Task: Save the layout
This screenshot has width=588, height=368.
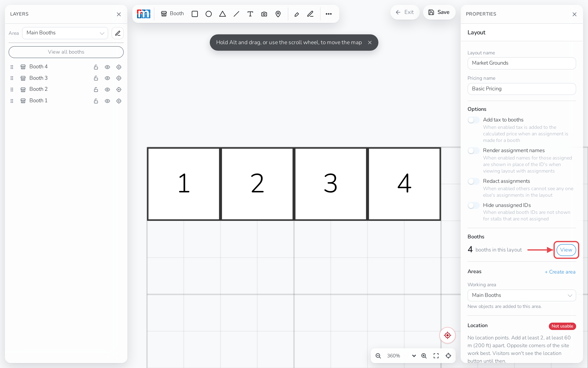Action: click(x=439, y=12)
